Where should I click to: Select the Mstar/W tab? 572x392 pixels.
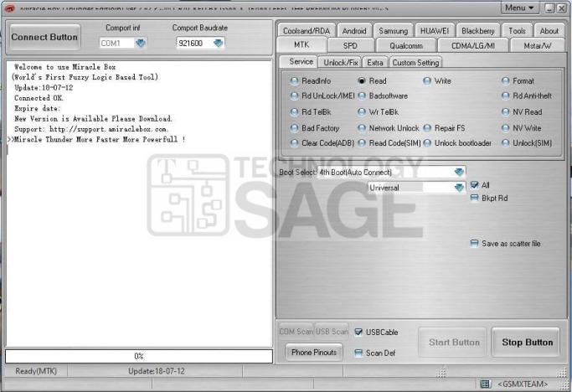pyautogui.click(x=537, y=45)
